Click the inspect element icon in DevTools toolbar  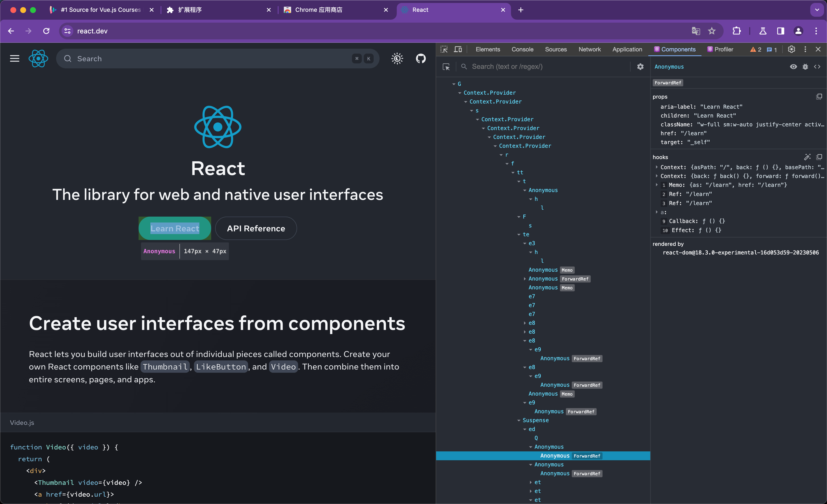point(445,49)
